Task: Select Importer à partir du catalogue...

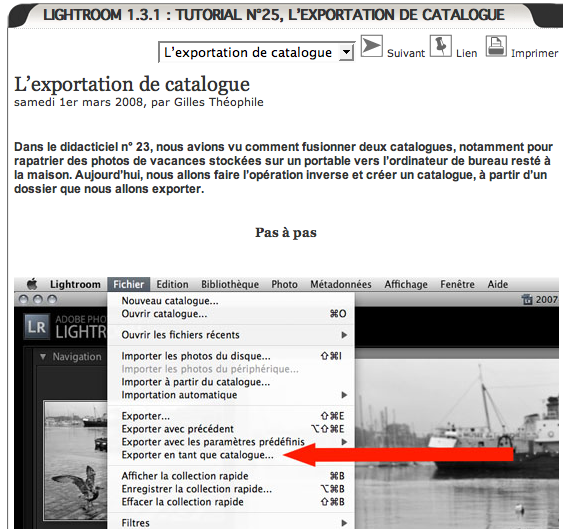Action: click(231, 382)
